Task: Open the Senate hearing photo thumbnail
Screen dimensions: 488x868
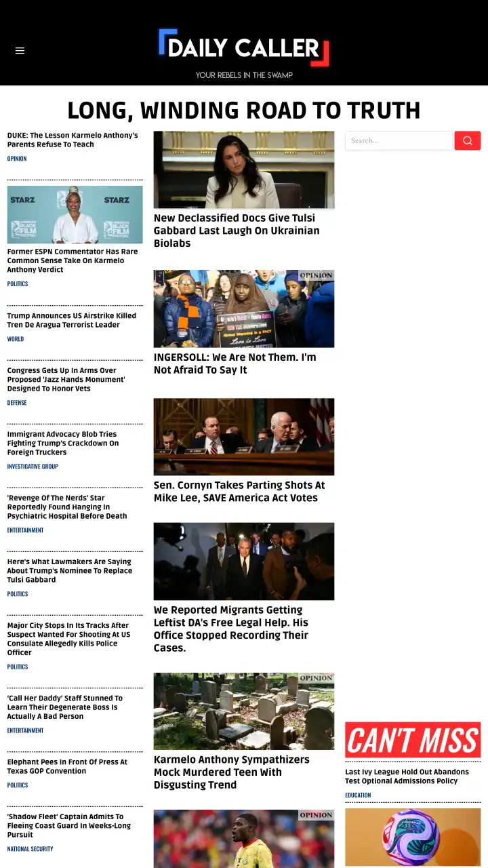Action: click(x=244, y=437)
